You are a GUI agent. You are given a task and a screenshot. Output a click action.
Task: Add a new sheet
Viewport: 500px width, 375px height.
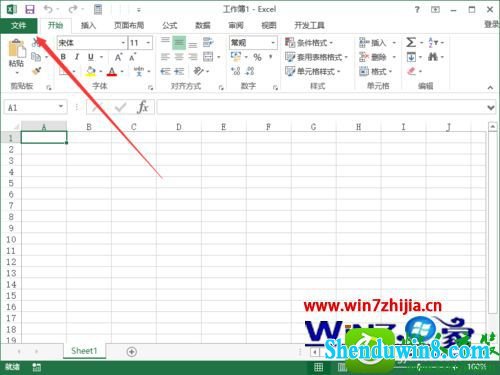click(x=132, y=352)
